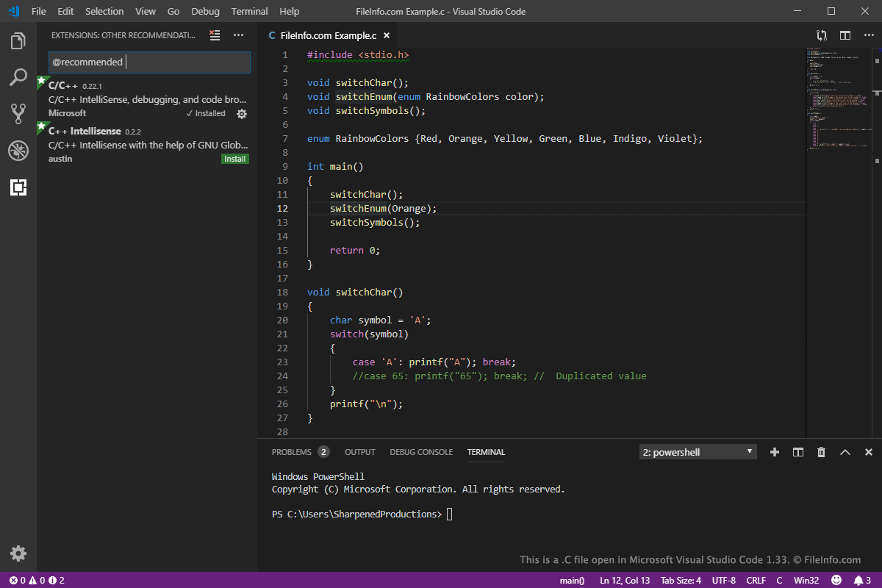The width and height of the screenshot is (882, 588).
Task: Click the Clear Extensions Input icon
Action: coord(215,35)
